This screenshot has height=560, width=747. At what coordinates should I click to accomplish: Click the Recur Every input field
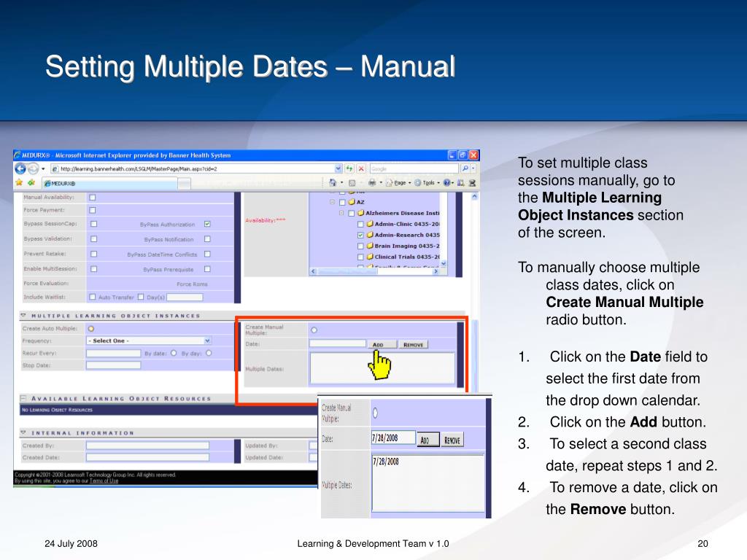[113, 353]
